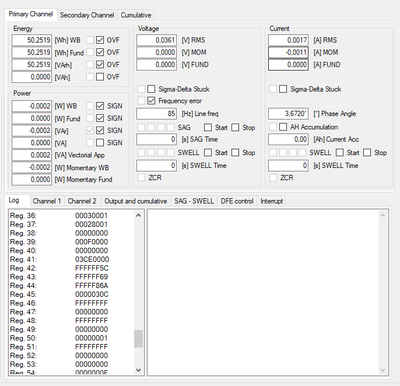Toggle SIGN checkbox for [W] WB
Screen dimensions: 400x386
tap(100, 106)
